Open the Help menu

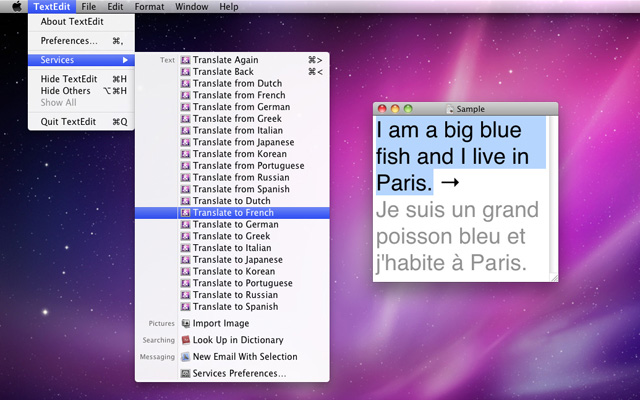[229, 7]
